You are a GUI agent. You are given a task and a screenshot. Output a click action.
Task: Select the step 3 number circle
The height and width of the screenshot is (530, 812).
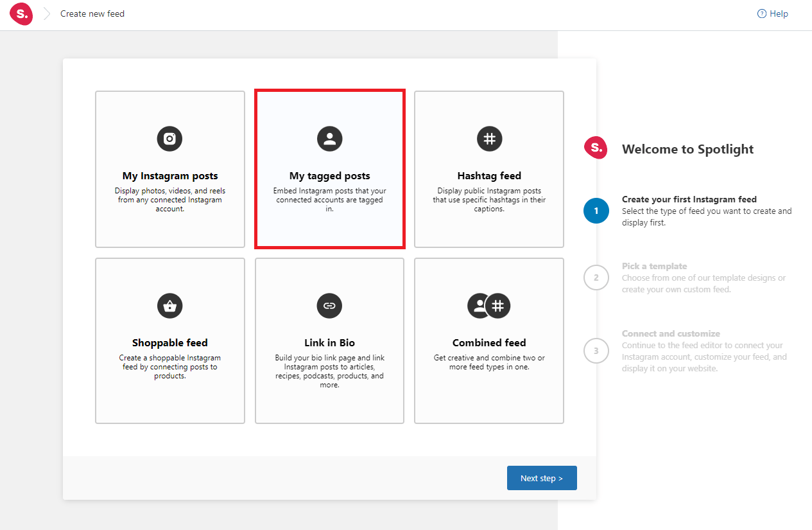pyautogui.click(x=596, y=351)
